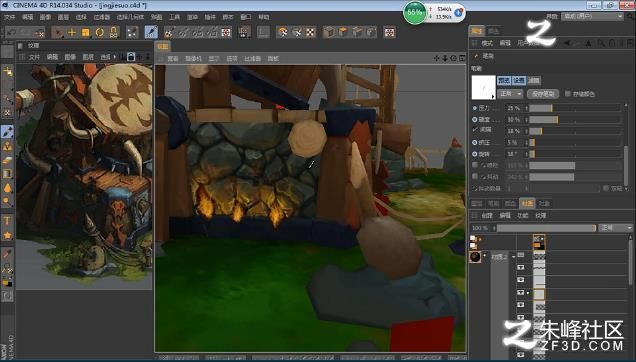Toggle pen-pressure button beside 硬度
Viewport: 636px width, 362px height.
coord(475,120)
